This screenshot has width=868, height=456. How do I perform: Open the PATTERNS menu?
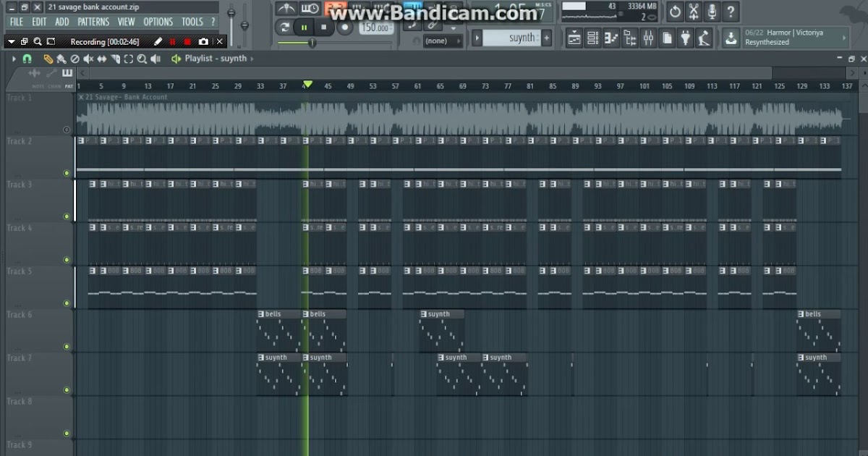(93, 22)
